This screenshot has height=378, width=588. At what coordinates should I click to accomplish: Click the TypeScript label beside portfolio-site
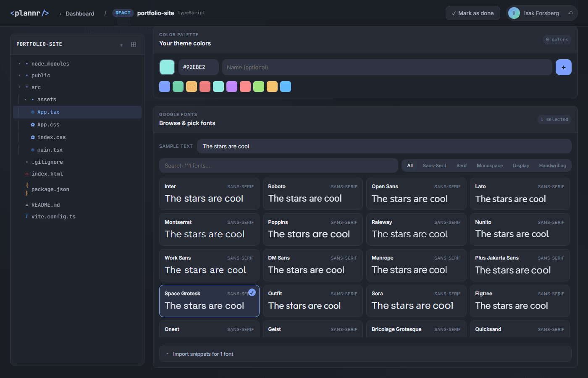pyautogui.click(x=192, y=13)
